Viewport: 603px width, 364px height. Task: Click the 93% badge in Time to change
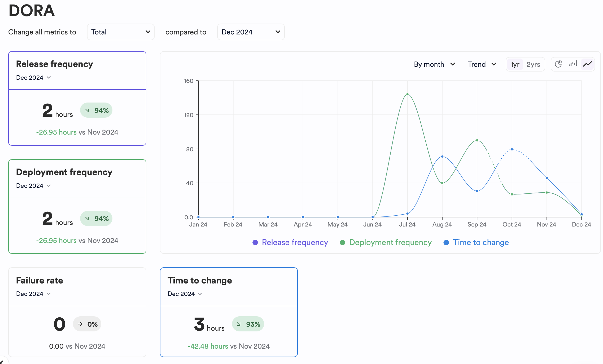pos(248,324)
